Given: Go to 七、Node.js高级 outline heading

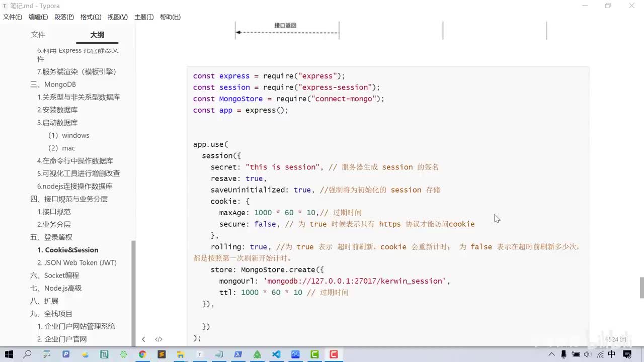Looking at the screenshot, I should point(56,288).
